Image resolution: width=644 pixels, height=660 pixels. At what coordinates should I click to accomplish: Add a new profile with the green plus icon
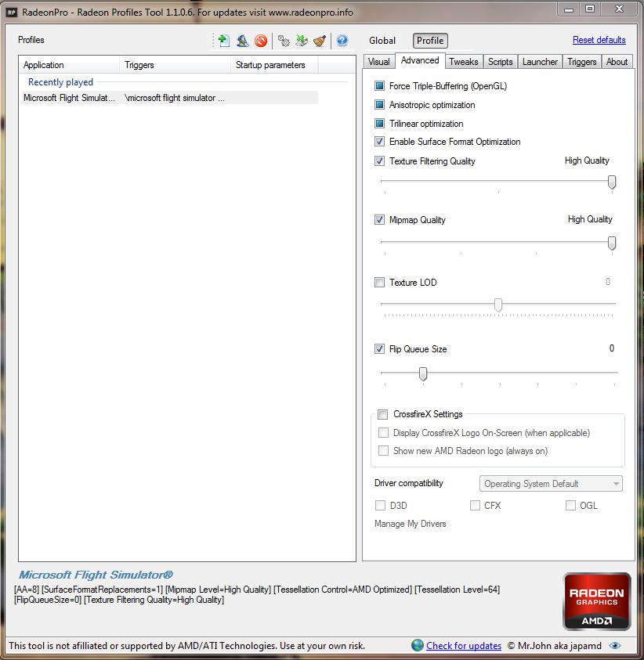(x=223, y=41)
